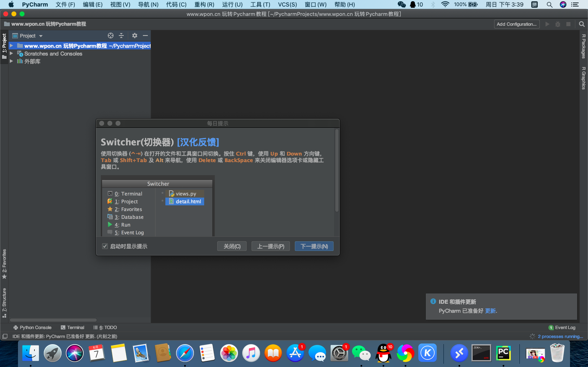Image resolution: width=588 pixels, height=367 pixels.
Task: Open WeChat icon in dock
Action: (361, 353)
